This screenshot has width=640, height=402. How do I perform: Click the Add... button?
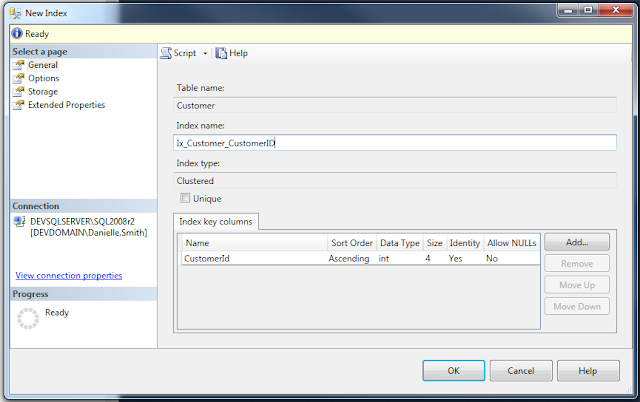[x=577, y=242]
